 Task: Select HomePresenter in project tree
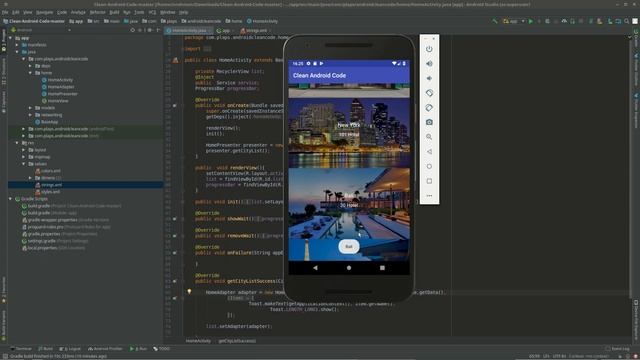click(x=60, y=94)
